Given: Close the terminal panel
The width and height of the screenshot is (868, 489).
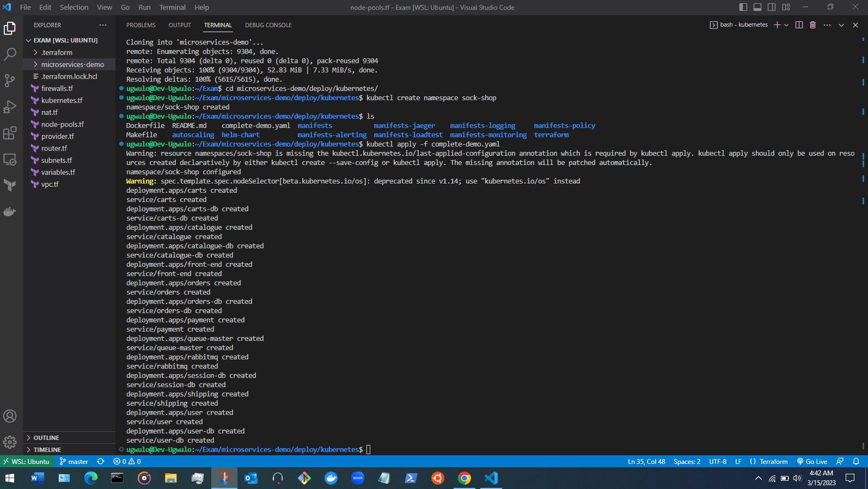Looking at the screenshot, I should [x=855, y=25].
